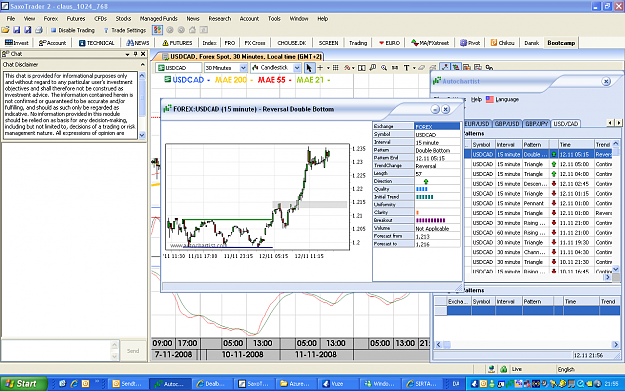Click the open folder icon in toolbar

point(5,30)
